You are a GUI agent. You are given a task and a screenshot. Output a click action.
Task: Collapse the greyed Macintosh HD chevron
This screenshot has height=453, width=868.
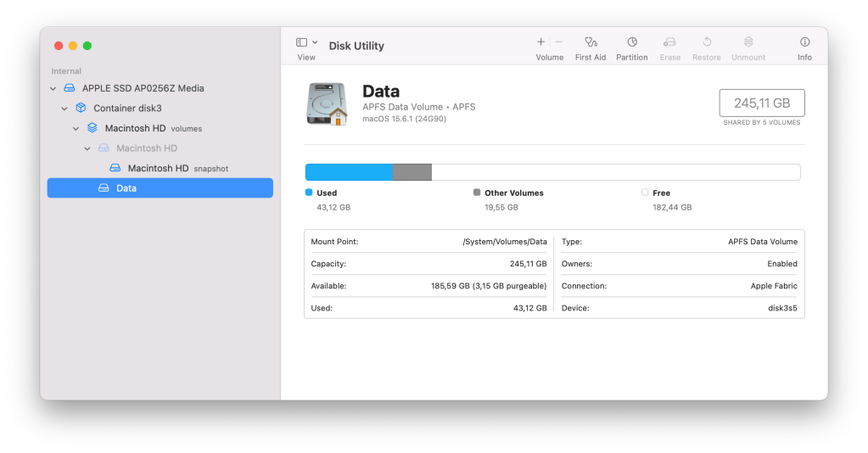coord(87,148)
